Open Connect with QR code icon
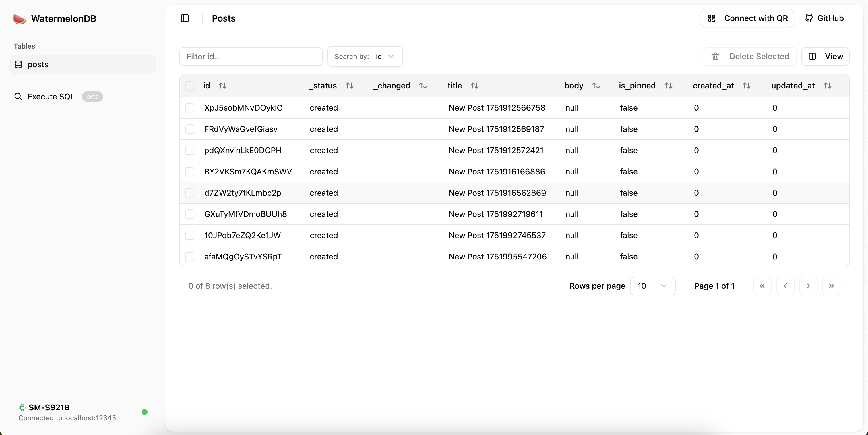868x435 pixels. [712, 18]
